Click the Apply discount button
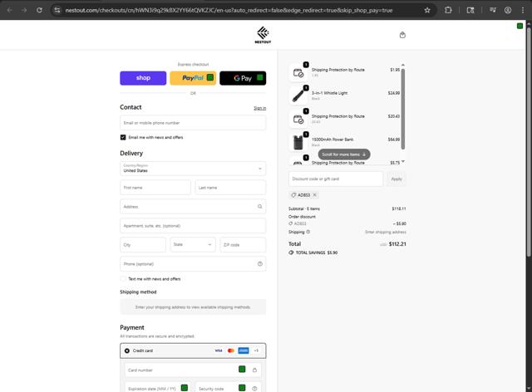The width and height of the screenshot is (532, 392). tap(397, 179)
